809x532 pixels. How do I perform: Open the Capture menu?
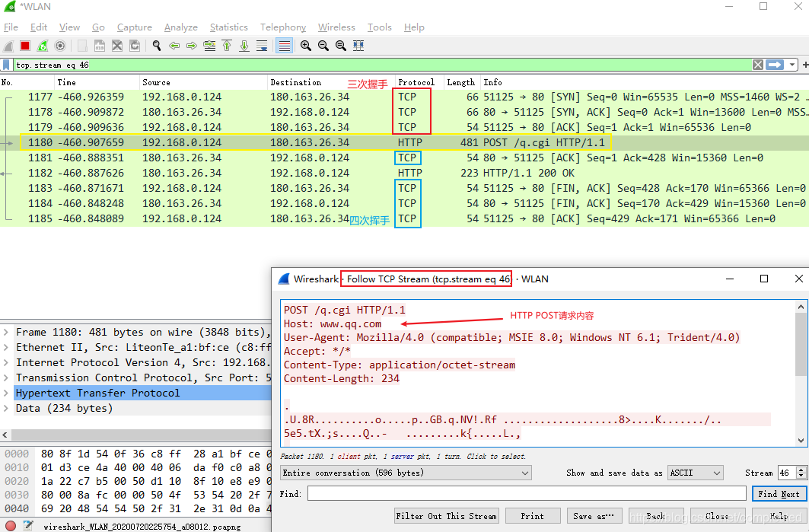click(135, 27)
